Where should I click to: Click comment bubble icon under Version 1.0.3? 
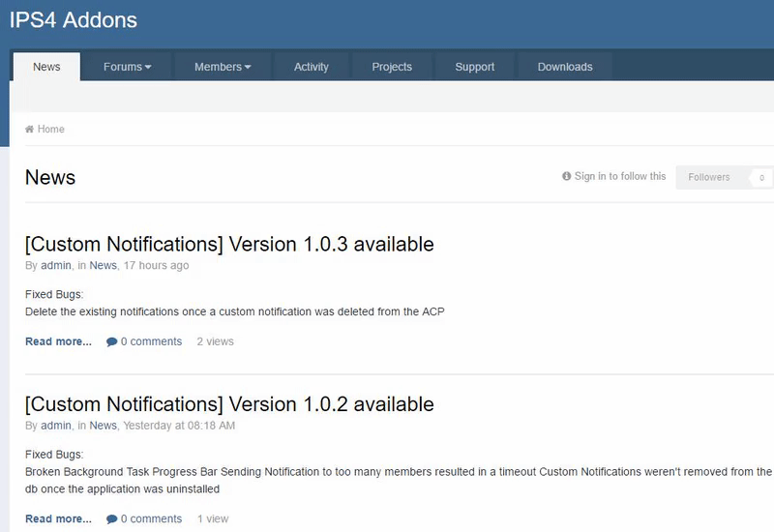[112, 341]
